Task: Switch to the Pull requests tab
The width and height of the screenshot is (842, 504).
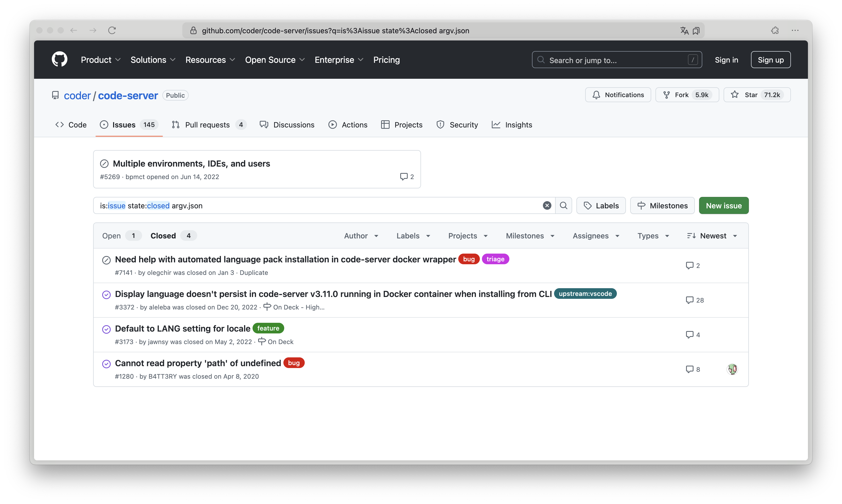Action: [209, 125]
